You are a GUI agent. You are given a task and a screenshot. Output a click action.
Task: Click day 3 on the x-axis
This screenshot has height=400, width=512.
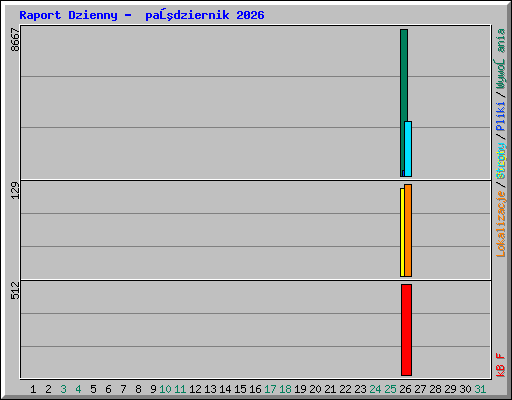pyautogui.click(x=63, y=389)
